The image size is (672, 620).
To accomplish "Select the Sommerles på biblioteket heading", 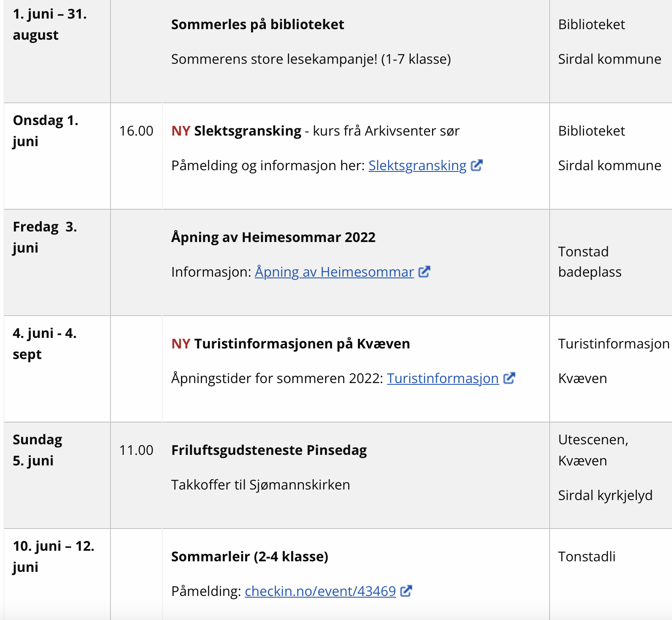I will 257,24.
